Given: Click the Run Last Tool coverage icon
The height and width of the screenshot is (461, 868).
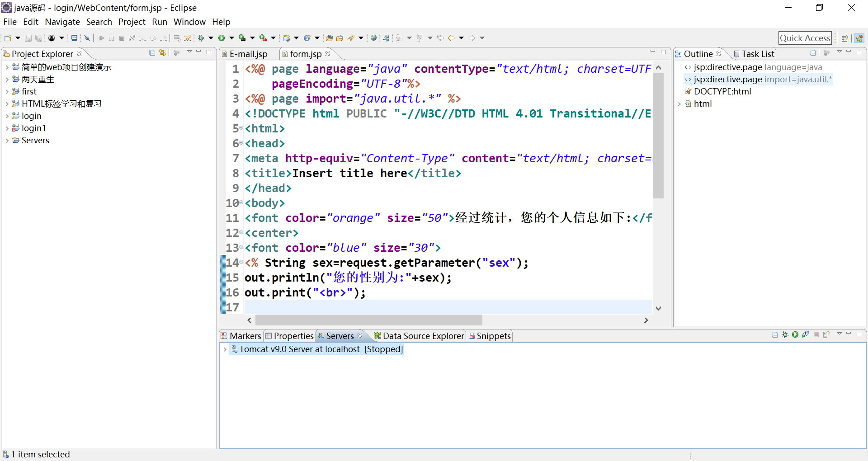Looking at the screenshot, I should coord(242,38).
